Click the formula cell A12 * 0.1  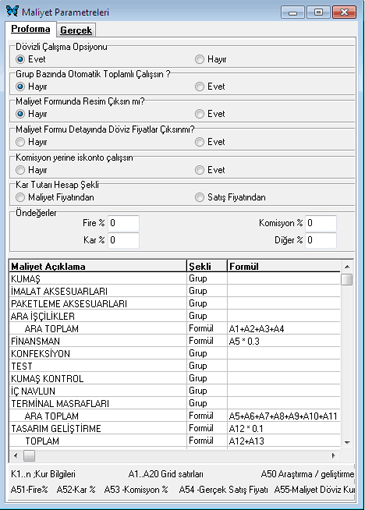tap(284, 429)
